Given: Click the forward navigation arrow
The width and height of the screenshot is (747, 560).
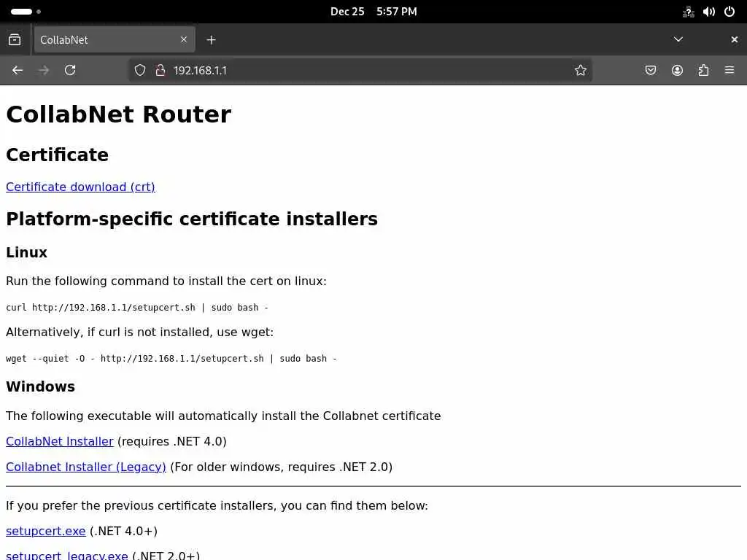Looking at the screenshot, I should [44, 71].
